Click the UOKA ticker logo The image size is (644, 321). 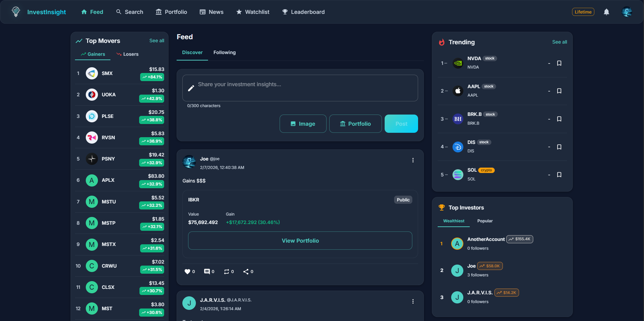tap(92, 95)
